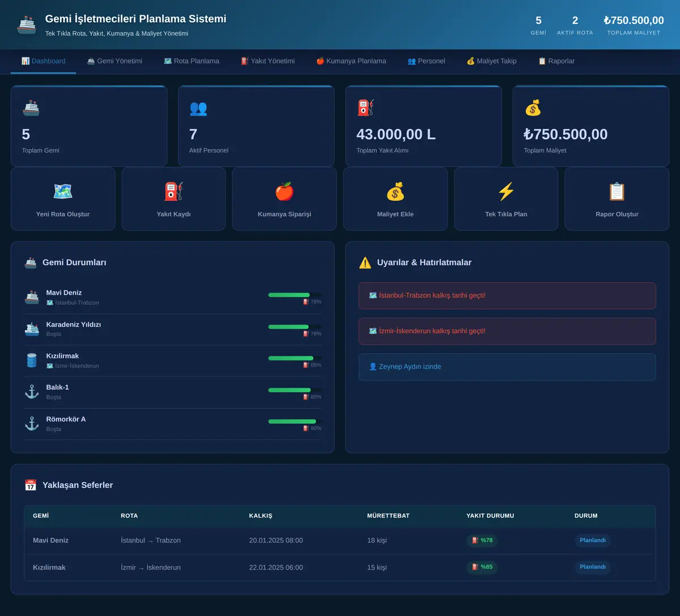Click the ship logo icon in the header

(27, 25)
